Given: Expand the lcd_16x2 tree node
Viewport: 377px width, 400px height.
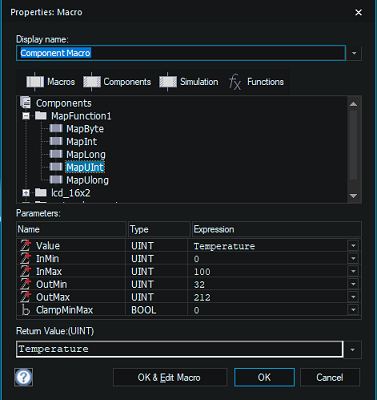Looking at the screenshot, I should pyautogui.click(x=26, y=193).
